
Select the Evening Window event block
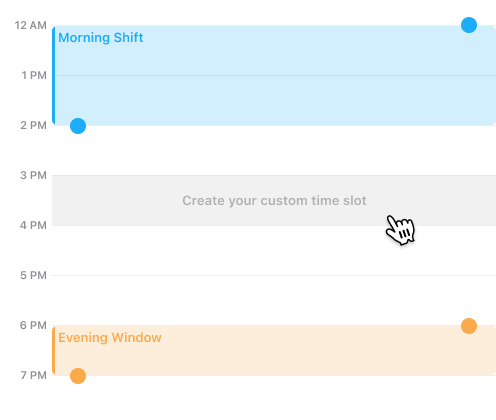tap(274, 351)
